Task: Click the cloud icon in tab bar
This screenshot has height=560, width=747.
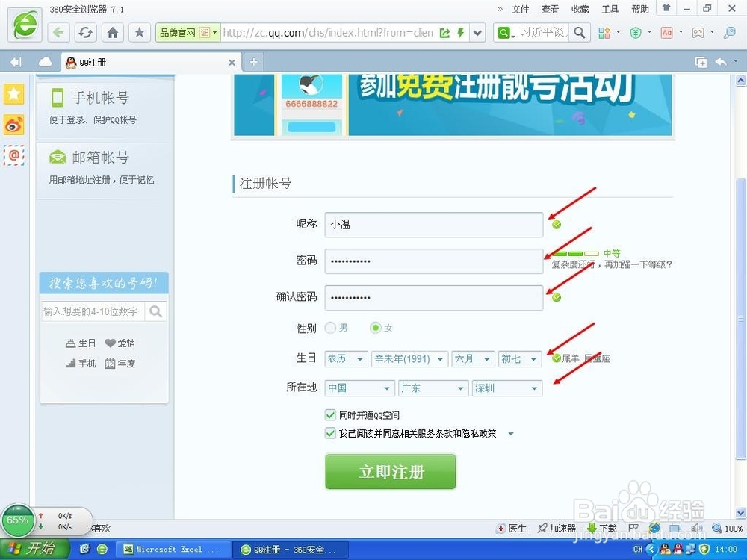Action: (x=45, y=62)
